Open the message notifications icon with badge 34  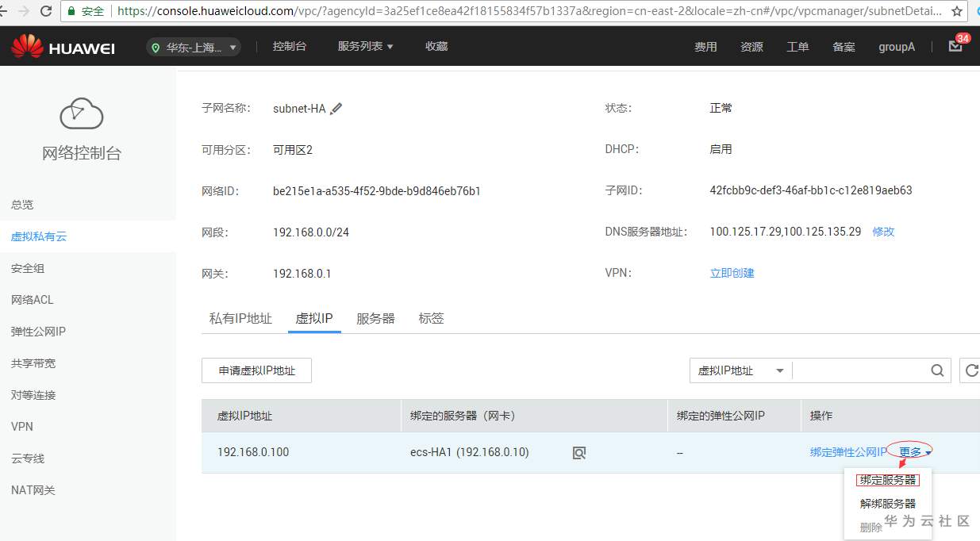956,46
